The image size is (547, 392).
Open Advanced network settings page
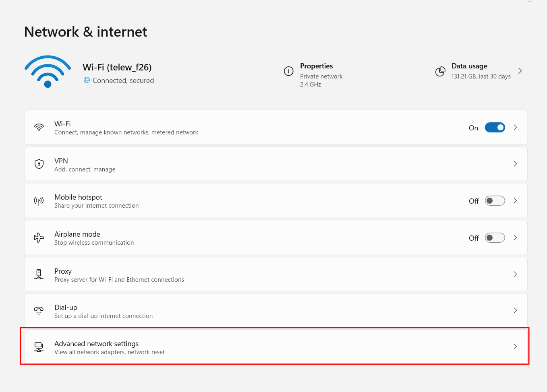point(276,347)
